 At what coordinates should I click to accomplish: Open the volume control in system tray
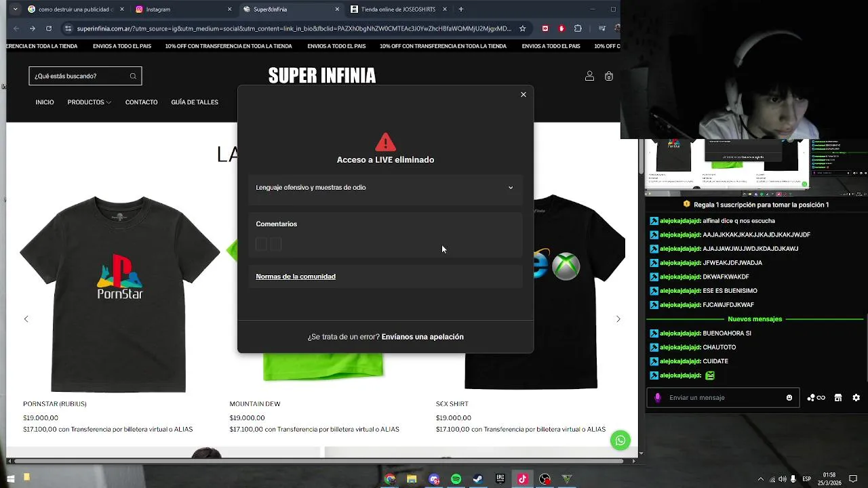click(782, 479)
